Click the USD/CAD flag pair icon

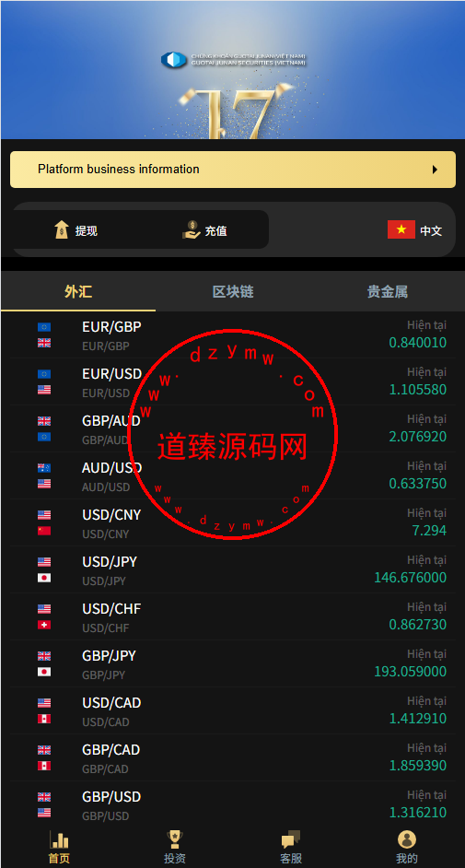tap(44, 711)
